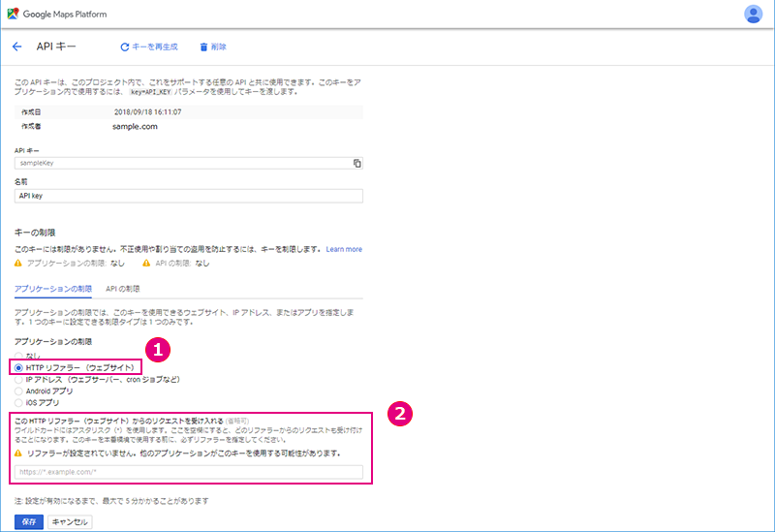The width and height of the screenshot is (775, 532).
Task: Select HTTP リファラー (ウェブサイト) radio option
Action: (18, 368)
